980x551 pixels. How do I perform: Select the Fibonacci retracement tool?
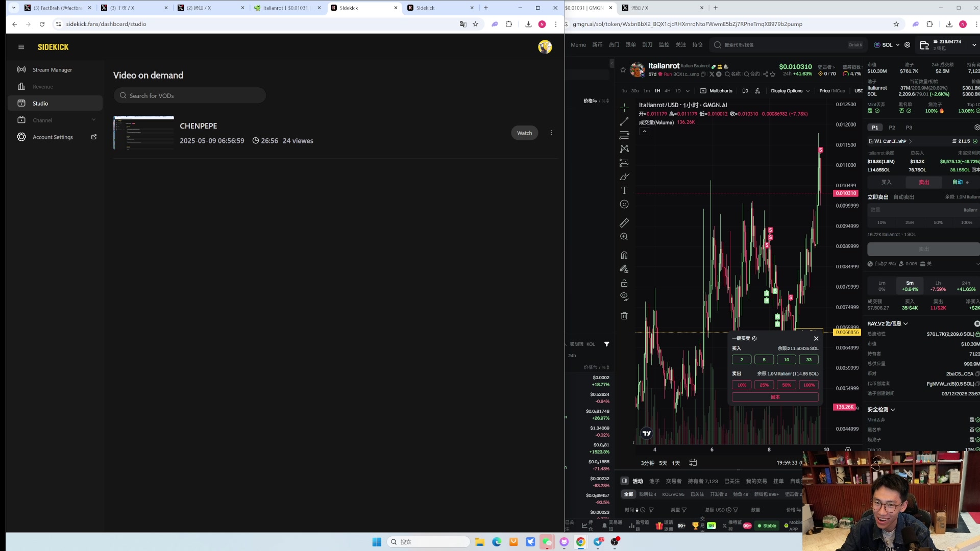pos(624,135)
